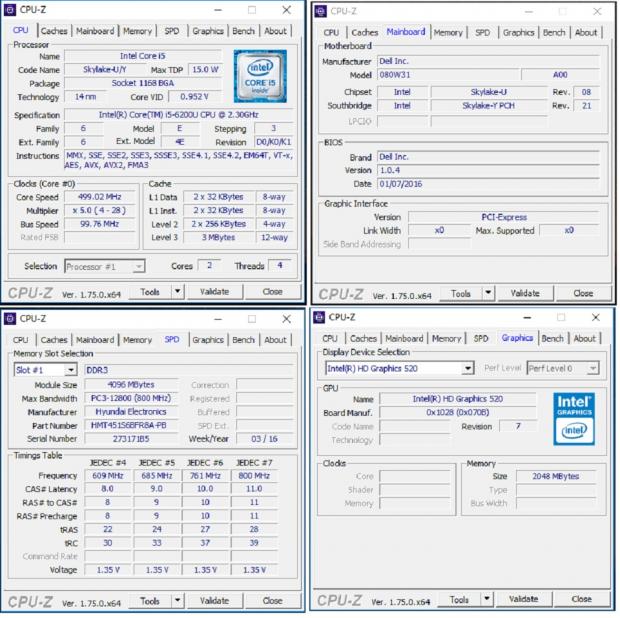Select the About tab in the SPD window
Screen dimensions: 620x618
tap(275, 340)
